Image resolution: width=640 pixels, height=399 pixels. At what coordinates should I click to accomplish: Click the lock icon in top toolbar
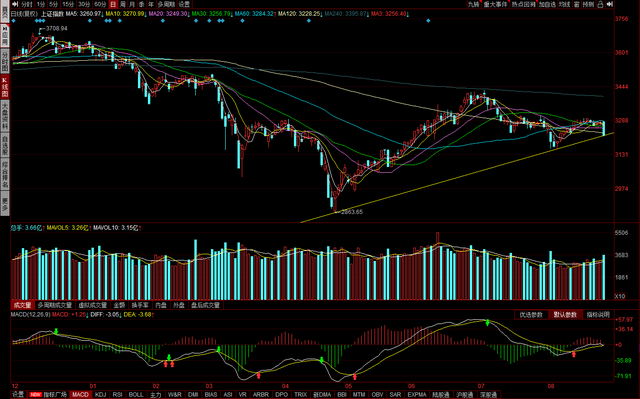pyautogui.click(x=600, y=4)
